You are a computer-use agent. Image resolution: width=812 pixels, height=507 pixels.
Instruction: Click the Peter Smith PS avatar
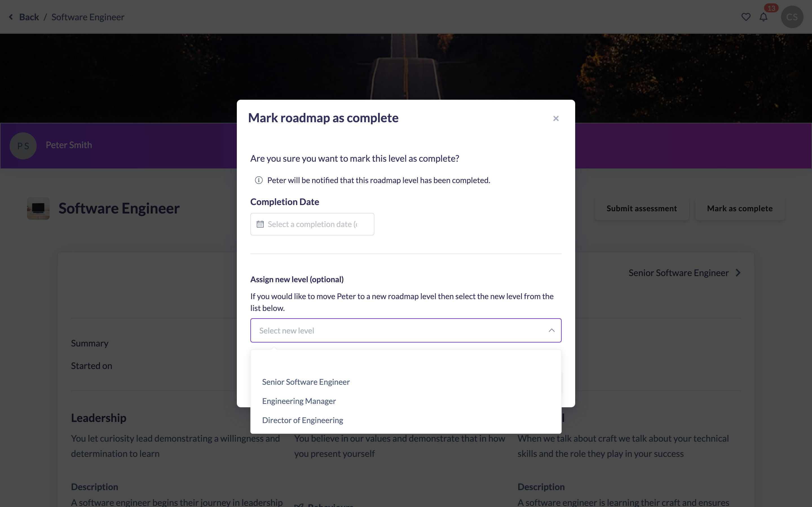(x=23, y=146)
